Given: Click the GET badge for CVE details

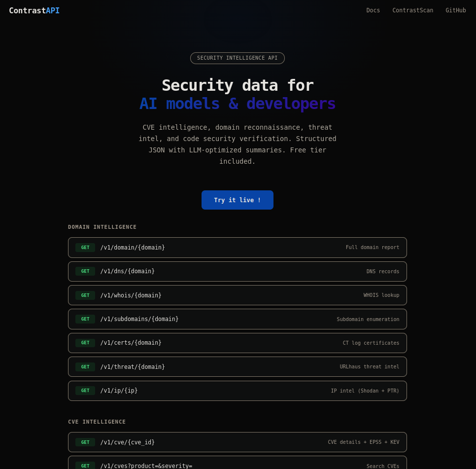Looking at the screenshot, I should tap(85, 442).
